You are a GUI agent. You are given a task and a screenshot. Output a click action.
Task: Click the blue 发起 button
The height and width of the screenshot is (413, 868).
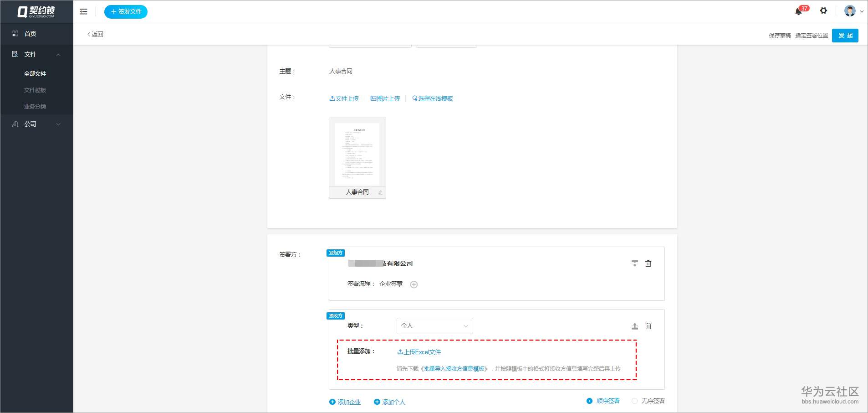click(x=845, y=36)
